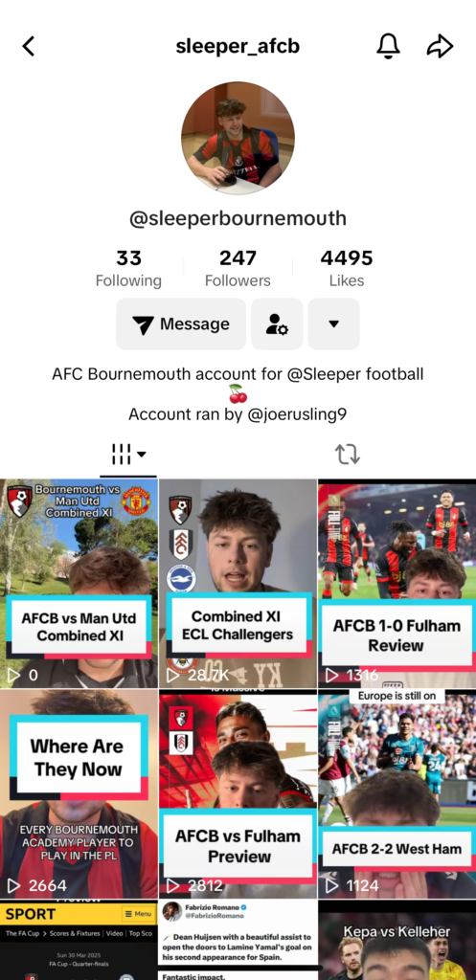Tap the play icon on AFCB vs Man Utd video
Image resolution: width=476 pixels, height=980 pixels.
(x=13, y=675)
